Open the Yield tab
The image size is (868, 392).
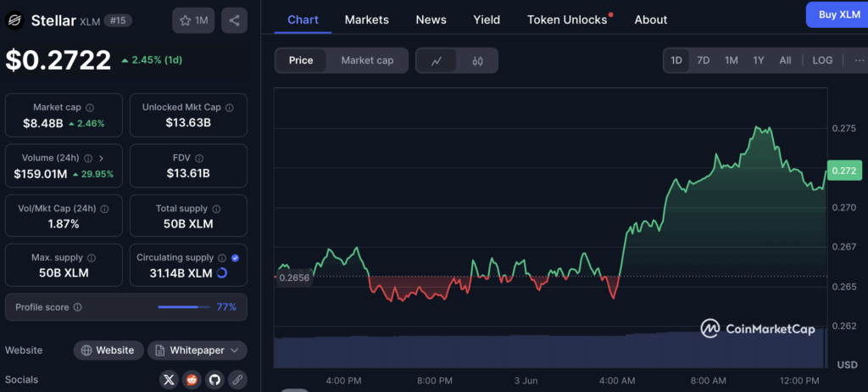pyautogui.click(x=487, y=20)
